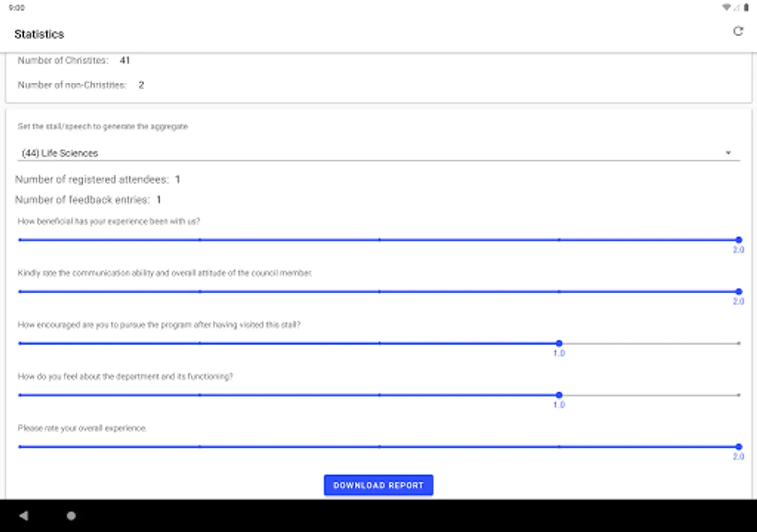Click the status bar clock showing 9:00
Screen dimensions: 757x532
click(x=17, y=8)
